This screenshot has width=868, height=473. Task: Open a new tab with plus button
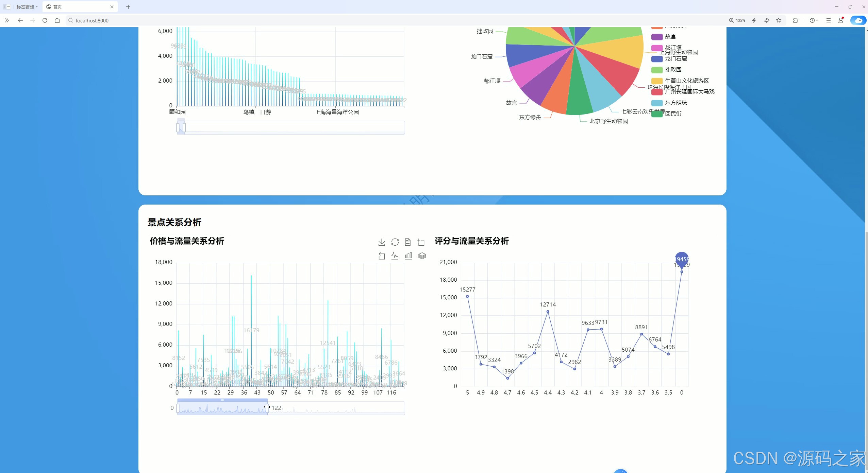[128, 7]
